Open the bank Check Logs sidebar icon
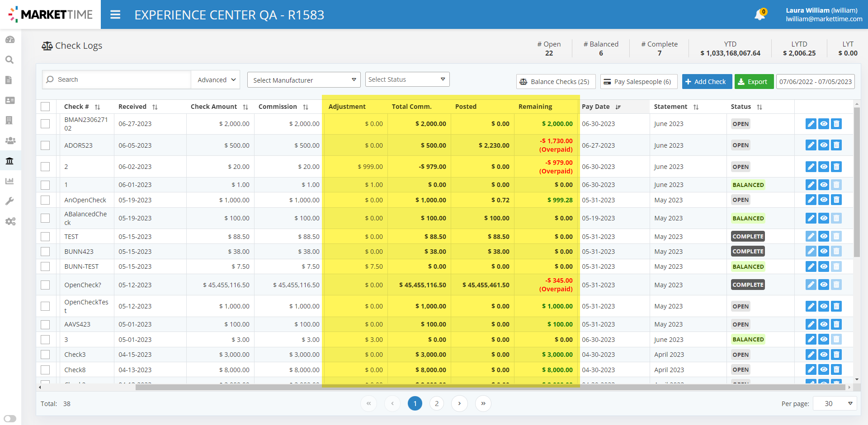Image resolution: width=868 pixels, height=425 pixels. (9, 161)
